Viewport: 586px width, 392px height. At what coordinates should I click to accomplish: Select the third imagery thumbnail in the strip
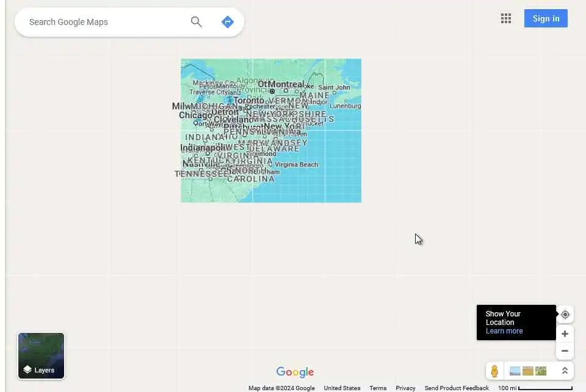(x=541, y=371)
